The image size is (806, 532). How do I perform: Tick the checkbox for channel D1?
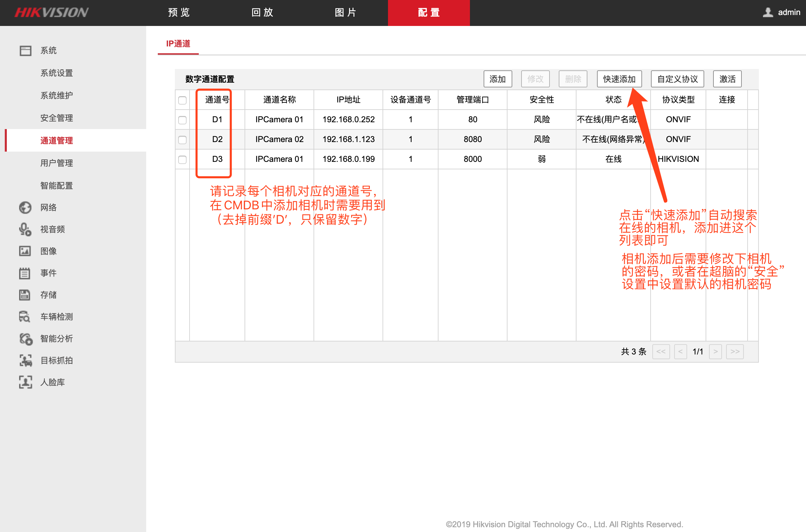coord(182,120)
